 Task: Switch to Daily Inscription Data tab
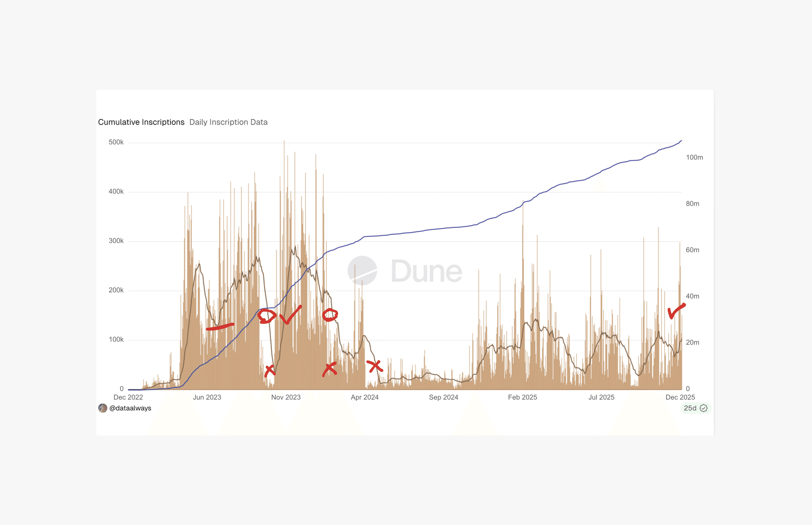pos(228,122)
